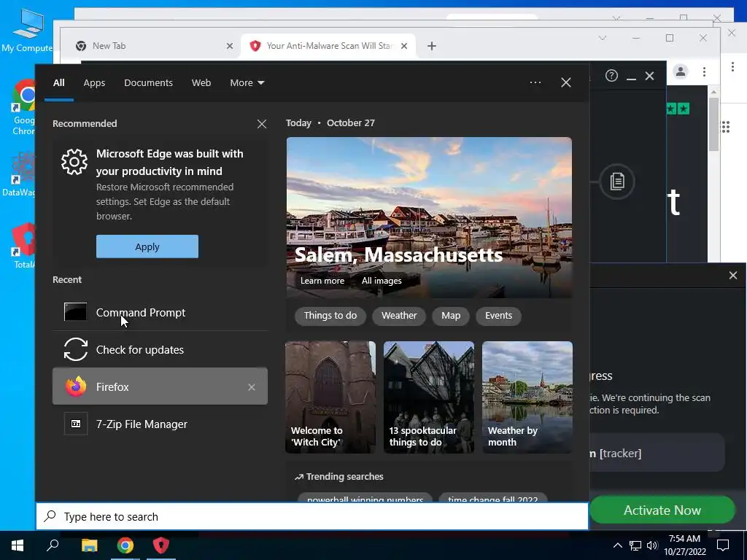This screenshot has width=747, height=560.
Task: Open the network tray icon
Action: pos(635,545)
